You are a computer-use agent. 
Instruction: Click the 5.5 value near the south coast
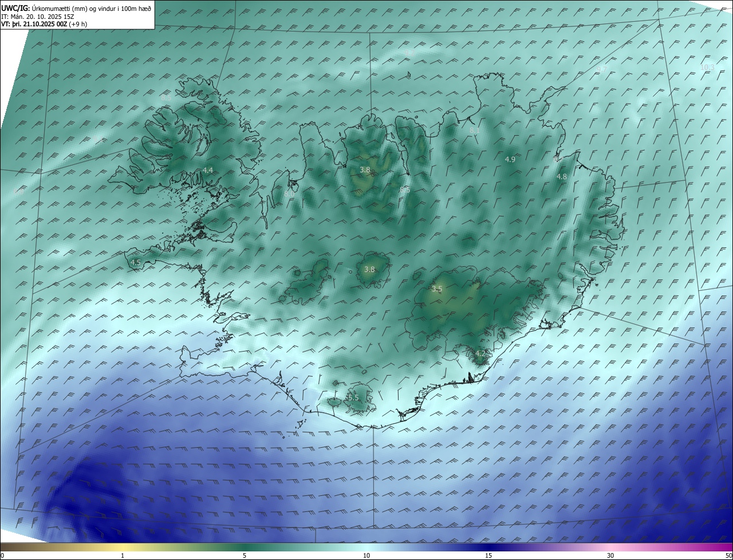(353, 397)
